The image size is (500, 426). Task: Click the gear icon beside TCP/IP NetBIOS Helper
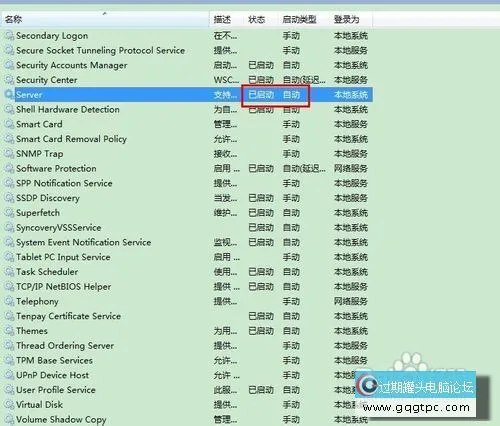pyautogui.click(x=9, y=286)
